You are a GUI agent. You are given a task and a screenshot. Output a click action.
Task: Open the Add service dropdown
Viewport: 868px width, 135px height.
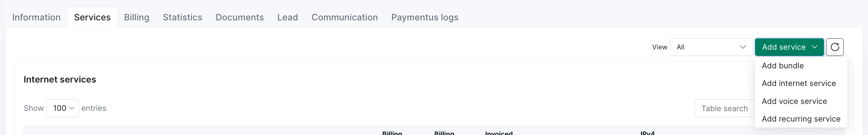click(x=789, y=47)
